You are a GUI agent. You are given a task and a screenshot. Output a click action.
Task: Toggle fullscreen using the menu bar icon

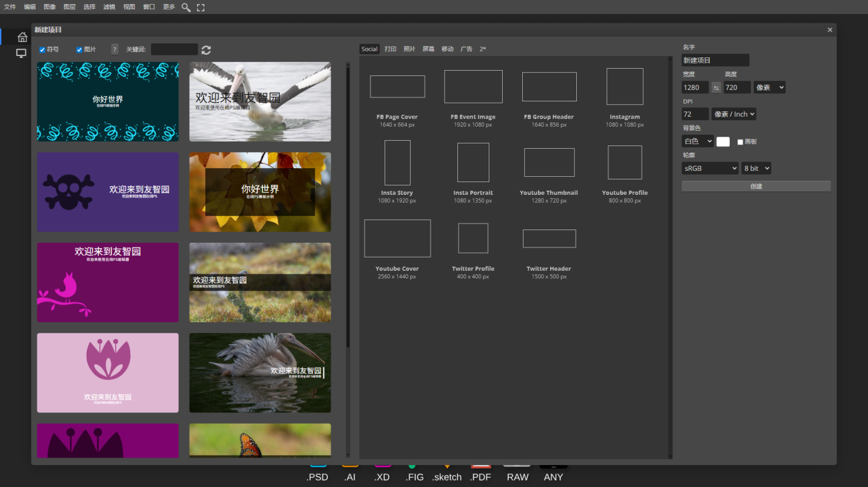(x=200, y=7)
